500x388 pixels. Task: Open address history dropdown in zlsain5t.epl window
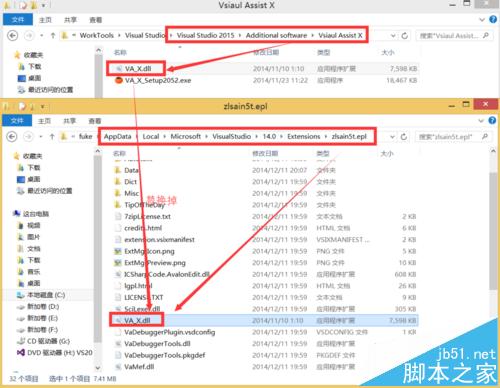pos(393,137)
